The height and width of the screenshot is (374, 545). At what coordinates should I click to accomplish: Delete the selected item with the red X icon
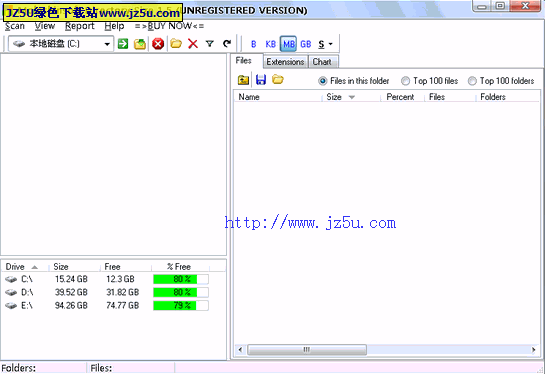click(x=193, y=44)
